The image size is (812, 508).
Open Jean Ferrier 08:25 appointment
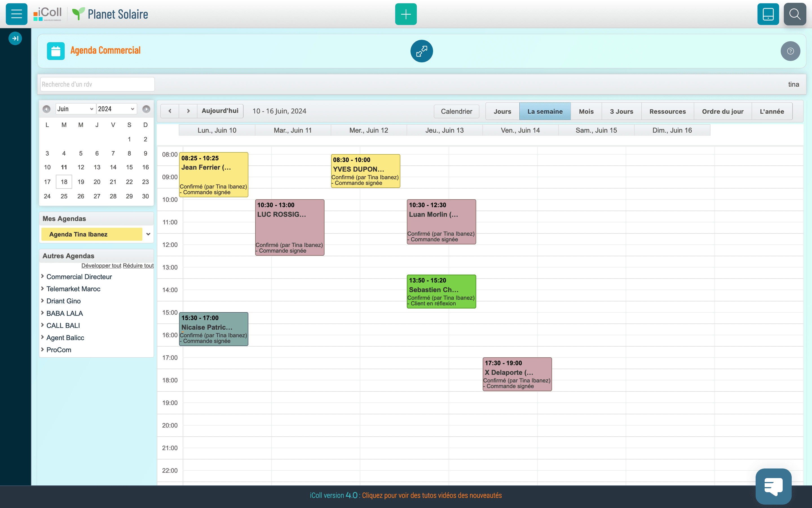[214, 174]
